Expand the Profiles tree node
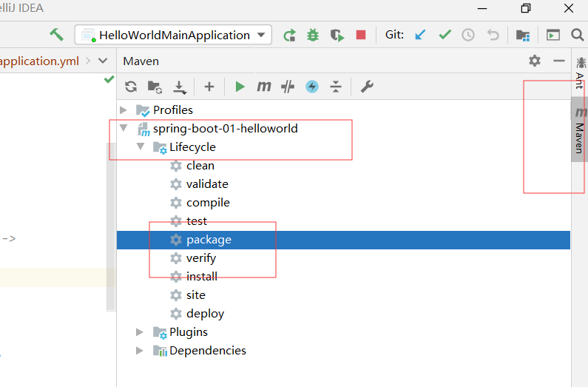The image size is (588, 387). click(124, 110)
